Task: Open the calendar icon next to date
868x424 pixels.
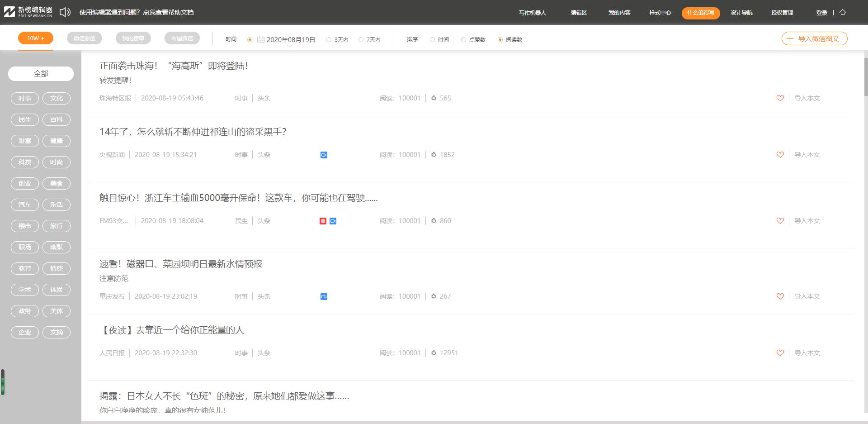Action: (x=260, y=39)
